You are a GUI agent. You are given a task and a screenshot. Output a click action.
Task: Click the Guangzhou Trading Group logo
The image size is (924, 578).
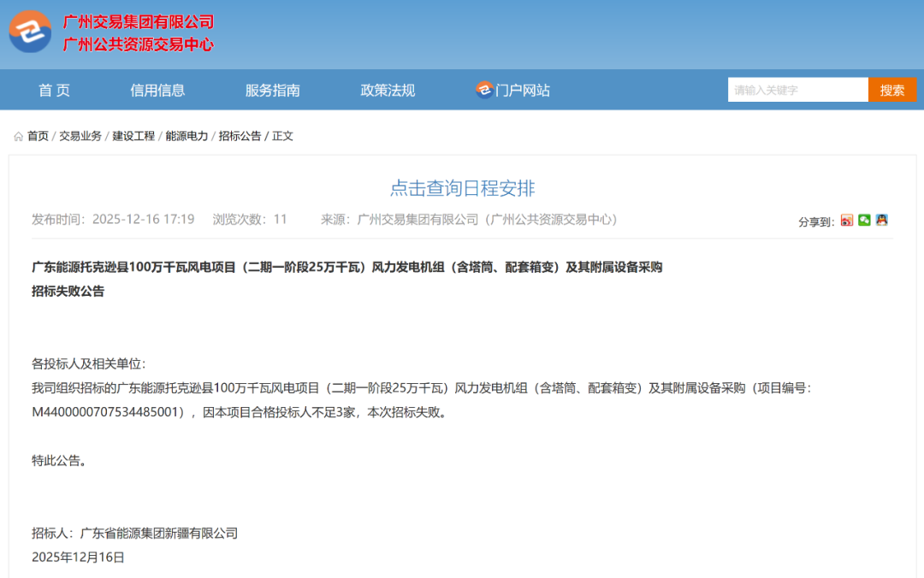pyautogui.click(x=30, y=32)
